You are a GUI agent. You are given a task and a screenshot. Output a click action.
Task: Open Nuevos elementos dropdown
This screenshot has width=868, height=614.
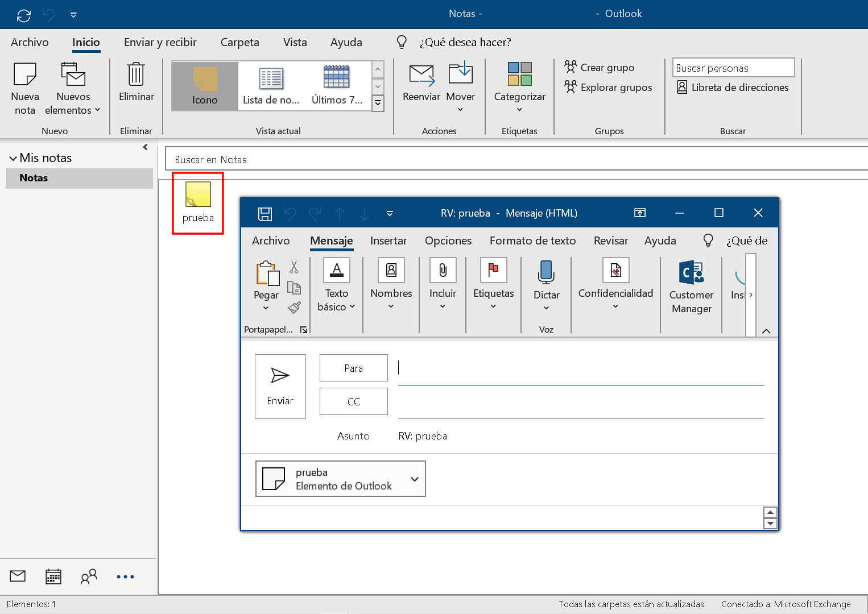(x=73, y=89)
